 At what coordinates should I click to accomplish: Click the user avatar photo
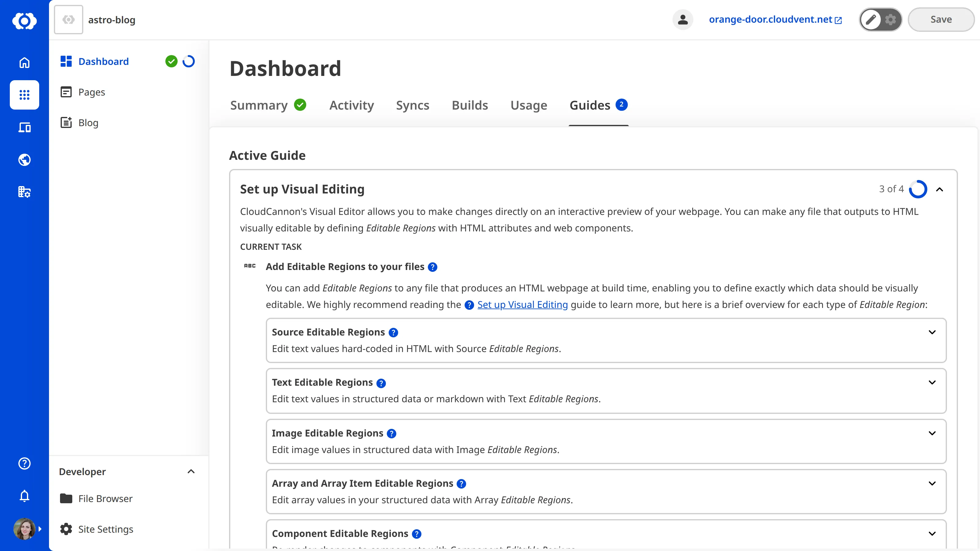(24, 529)
